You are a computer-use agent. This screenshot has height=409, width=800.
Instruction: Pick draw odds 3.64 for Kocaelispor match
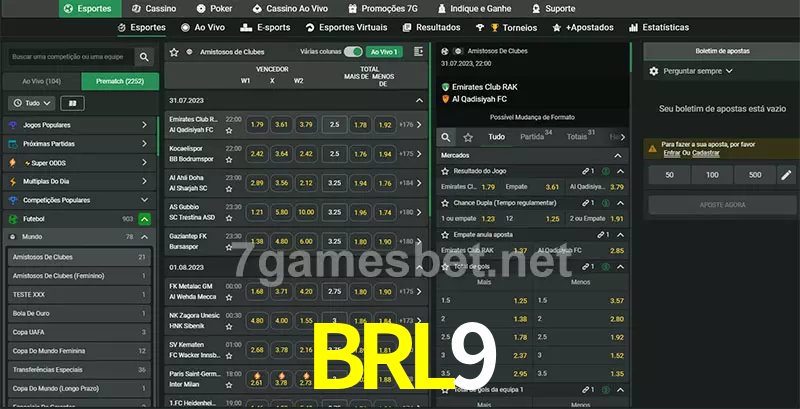(x=282, y=154)
